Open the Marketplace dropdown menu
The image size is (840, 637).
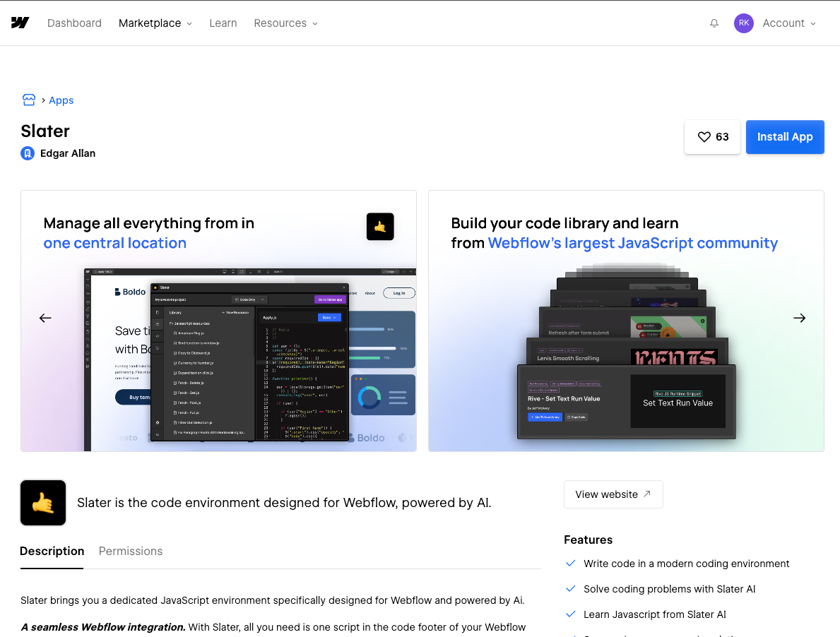pyautogui.click(x=155, y=23)
